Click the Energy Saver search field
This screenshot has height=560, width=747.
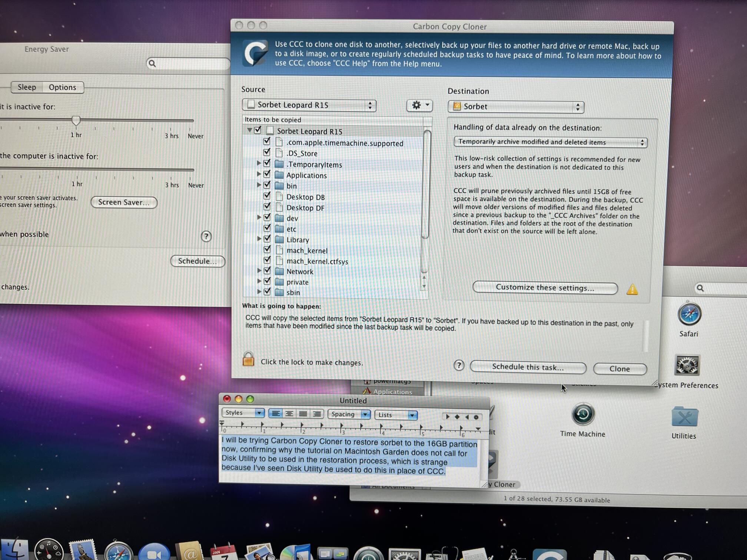188,63
